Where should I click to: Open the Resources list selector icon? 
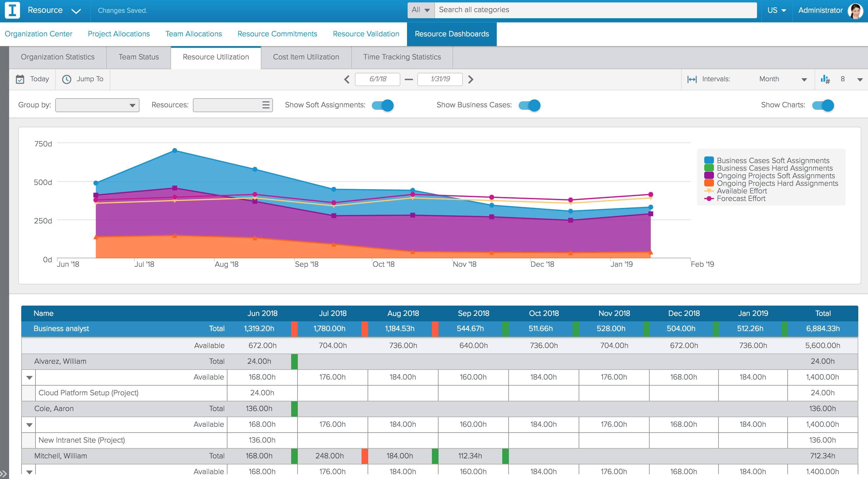[265, 105]
